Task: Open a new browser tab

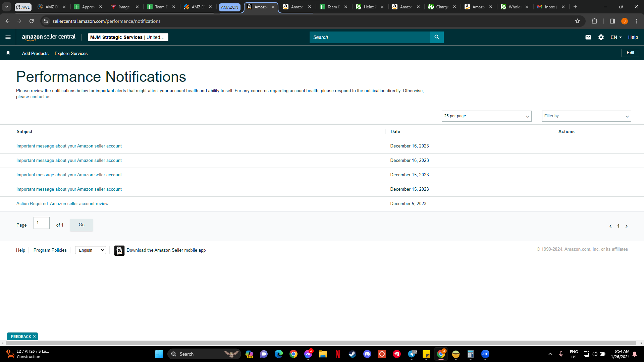Action: pyautogui.click(x=575, y=7)
